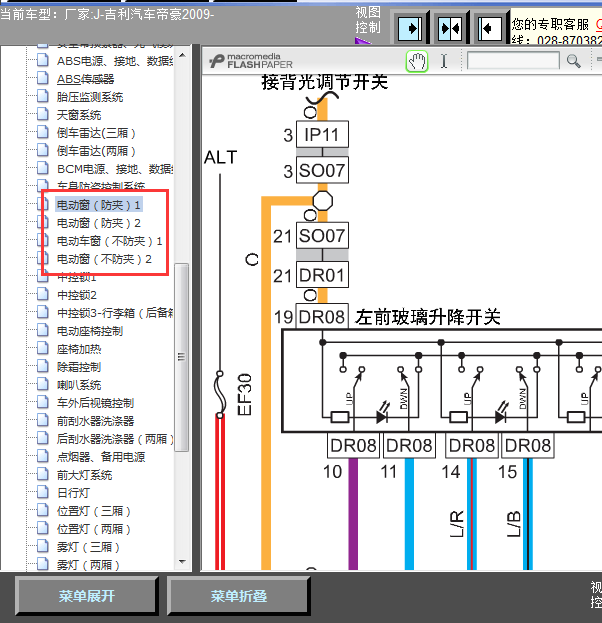Select the 电动窗(防夹)2 entry
602x623 pixels.
pos(99,223)
